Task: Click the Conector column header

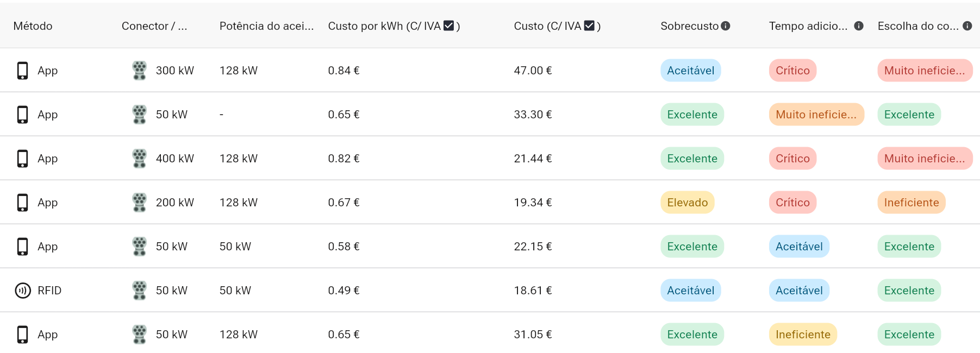Action: 154,26
